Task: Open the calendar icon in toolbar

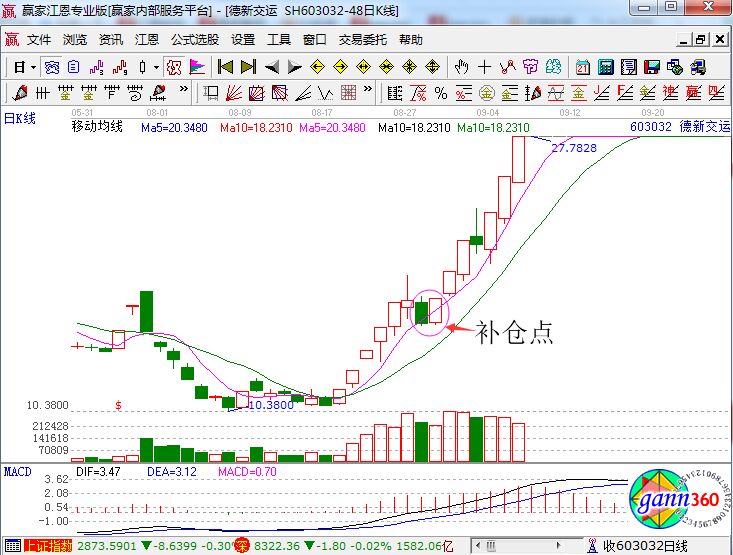Action: click(x=583, y=67)
